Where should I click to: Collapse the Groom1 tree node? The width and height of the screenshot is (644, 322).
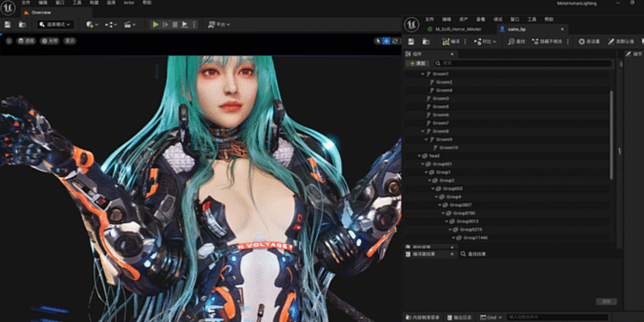click(423, 74)
